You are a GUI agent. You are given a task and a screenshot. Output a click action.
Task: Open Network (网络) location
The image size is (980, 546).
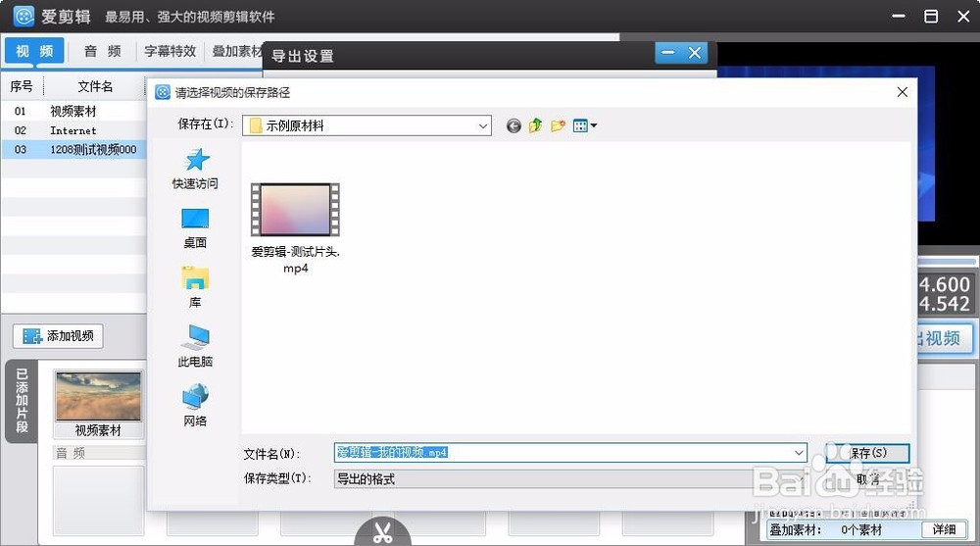coord(195,405)
